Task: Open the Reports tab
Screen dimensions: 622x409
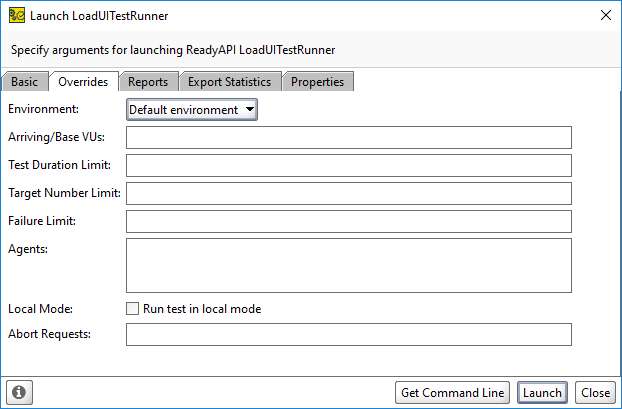Action: (148, 82)
